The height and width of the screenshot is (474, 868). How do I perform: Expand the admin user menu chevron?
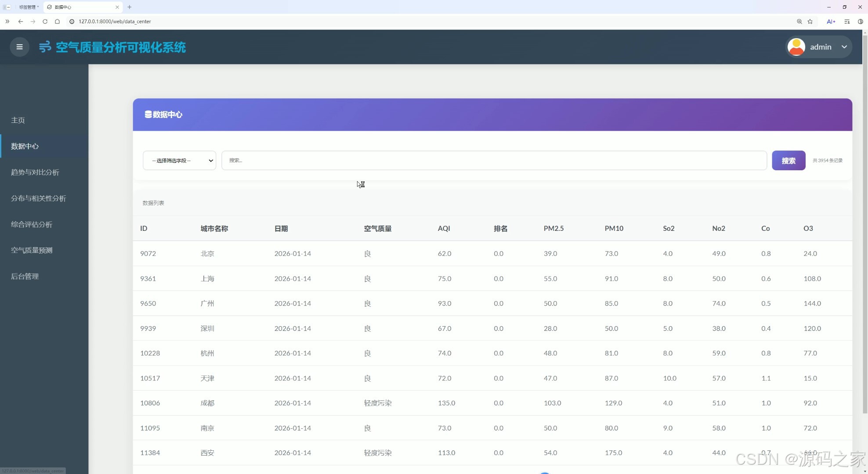coord(844,47)
